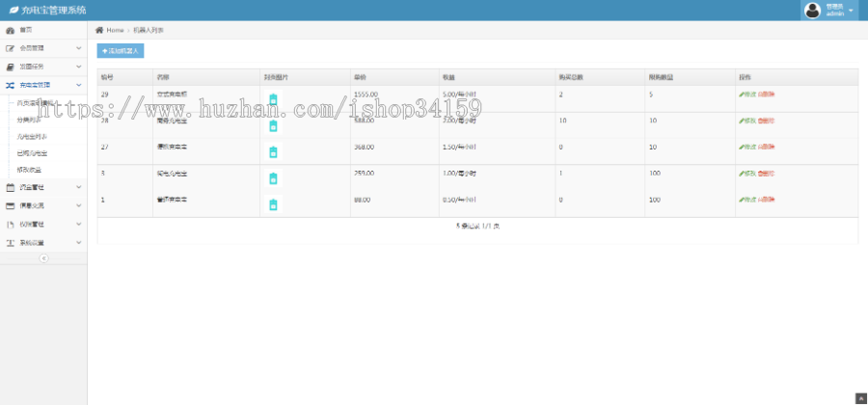Select 分类列表 in the sidebar submenu
Screen dimensions: 868x405
tap(29, 120)
